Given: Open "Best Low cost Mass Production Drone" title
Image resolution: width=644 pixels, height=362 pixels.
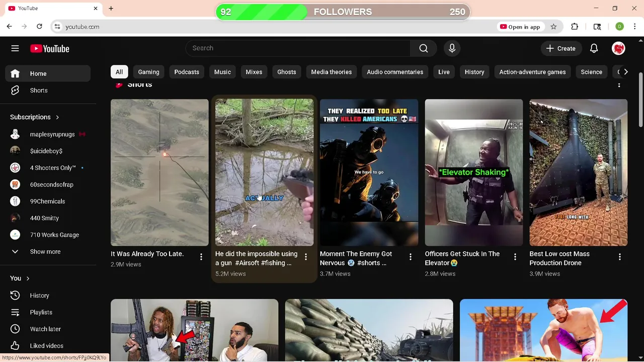Looking at the screenshot, I should pos(559,258).
